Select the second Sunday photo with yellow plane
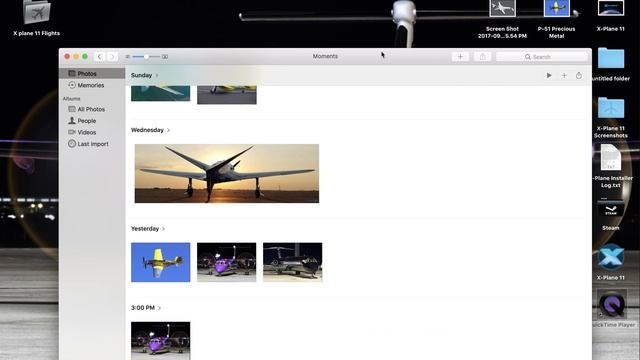 [227, 95]
